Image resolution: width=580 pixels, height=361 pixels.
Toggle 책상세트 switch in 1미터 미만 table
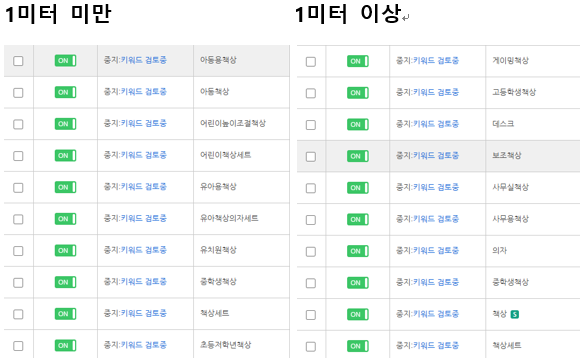(x=65, y=314)
